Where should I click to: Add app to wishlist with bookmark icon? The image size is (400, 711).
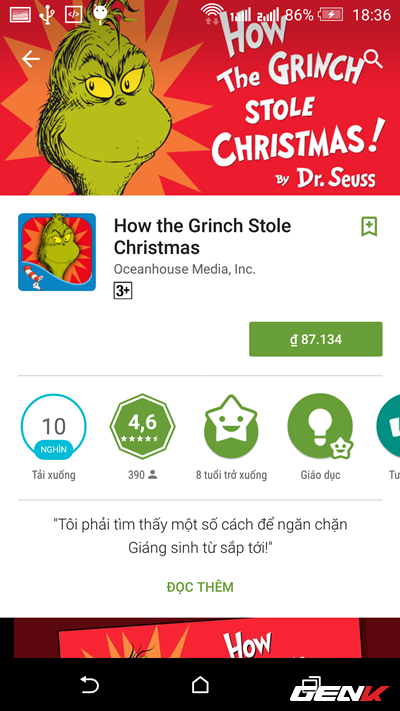point(369,226)
